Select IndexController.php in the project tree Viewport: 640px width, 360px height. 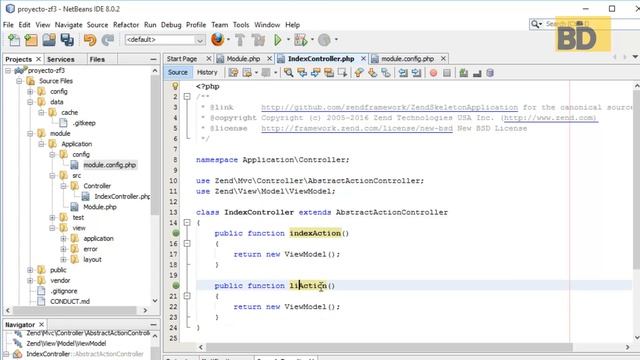pyautogui.click(x=122, y=196)
